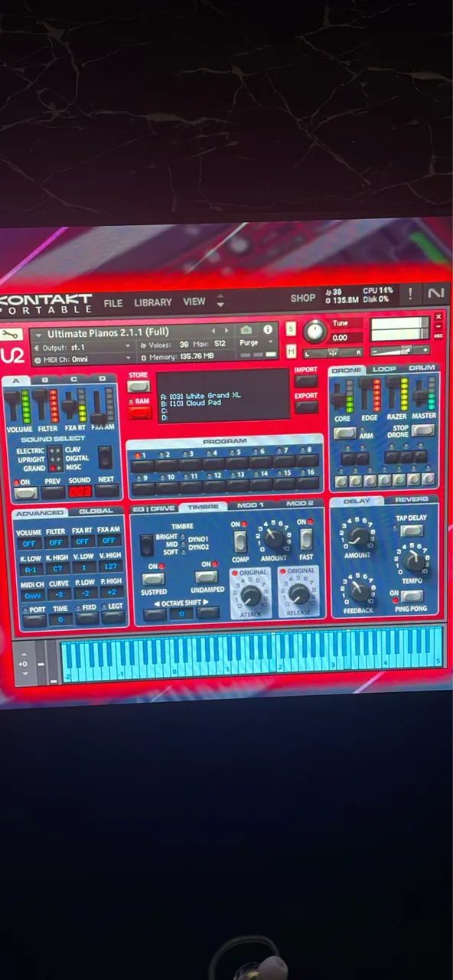453x980 pixels.
Task: Click the red RAM button
Action: pos(140,412)
